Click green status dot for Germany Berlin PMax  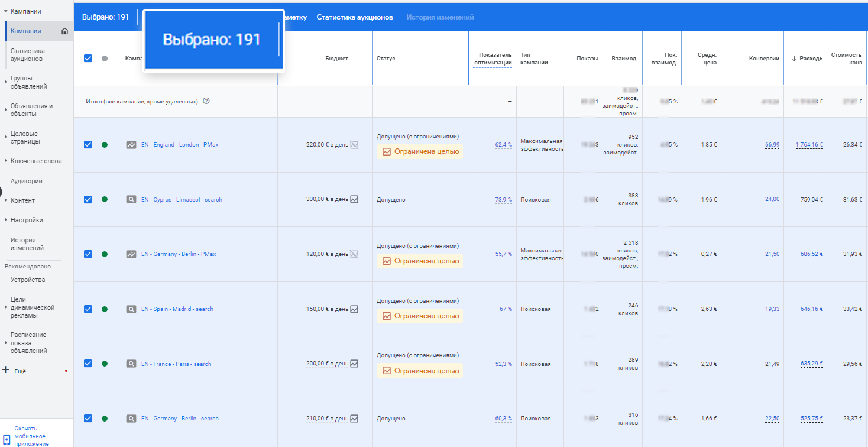(x=105, y=254)
